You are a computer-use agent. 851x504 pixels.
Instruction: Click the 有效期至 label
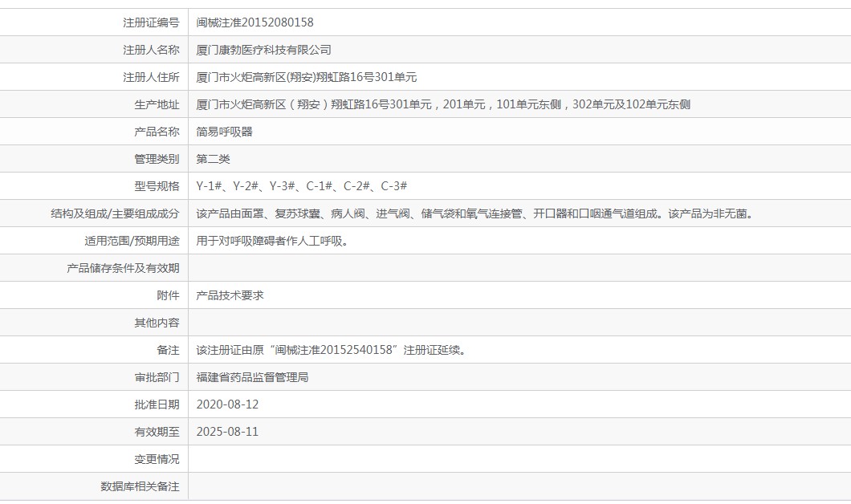pyautogui.click(x=157, y=432)
